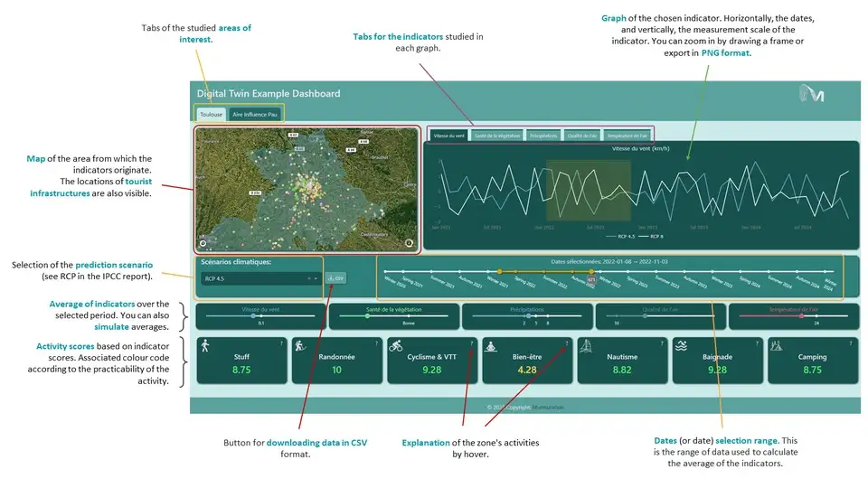This screenshot has width=868, height=488.
Task: Switch to the Aire Influence Pau tab
Action: pos(255,115)
